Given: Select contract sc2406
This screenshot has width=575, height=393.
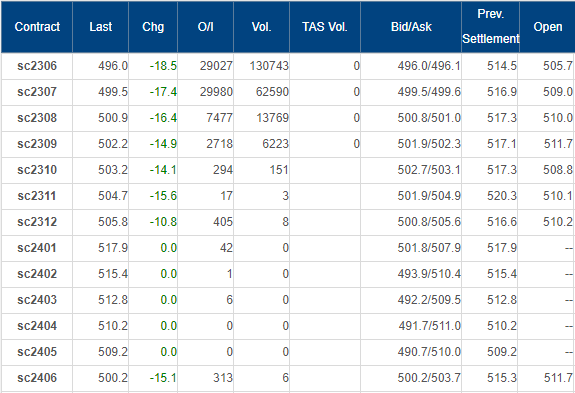Looking at the screenshot, I should (37, 378).
